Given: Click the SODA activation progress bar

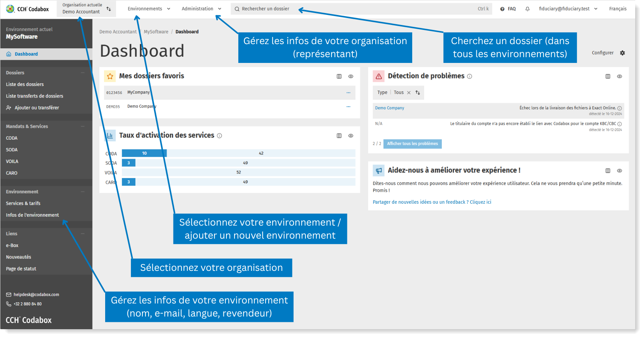Looking at the screenshot, I should [x=239, y=163].
